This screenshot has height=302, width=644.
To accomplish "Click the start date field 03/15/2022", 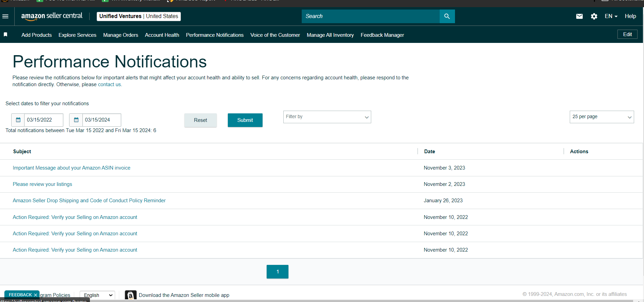I will pos(44,120).
